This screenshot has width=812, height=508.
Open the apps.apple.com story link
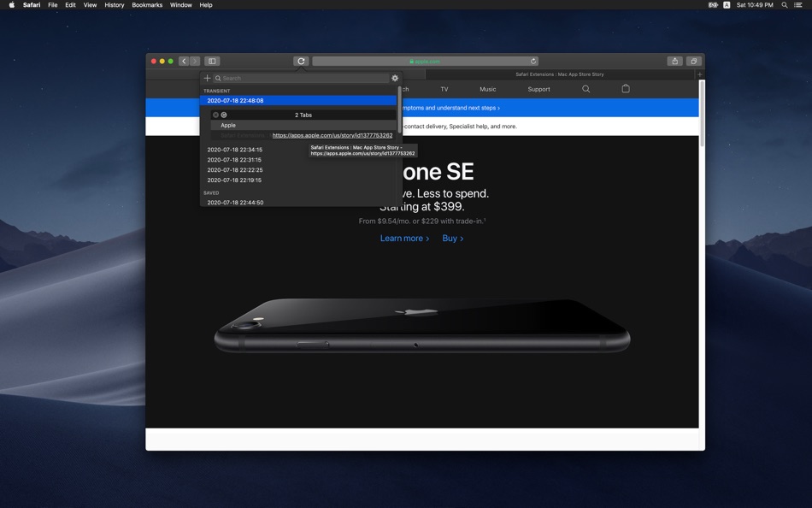(x=332, y=135)
